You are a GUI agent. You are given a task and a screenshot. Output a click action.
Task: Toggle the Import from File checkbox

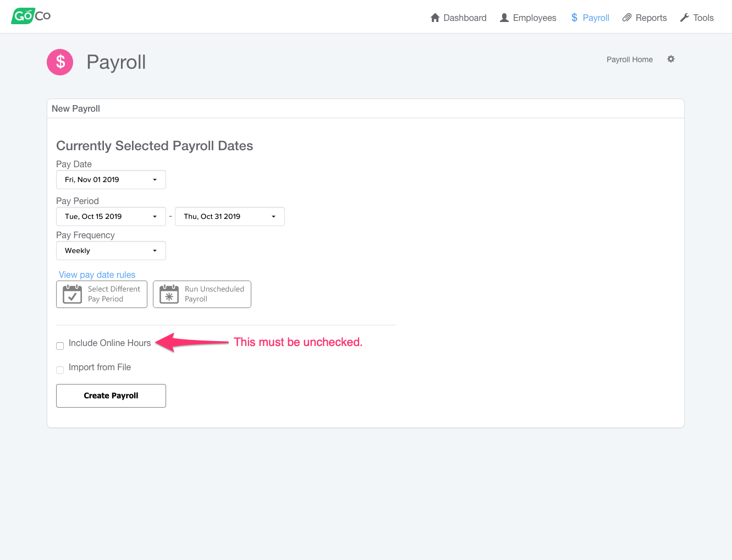tap(60, 370)
